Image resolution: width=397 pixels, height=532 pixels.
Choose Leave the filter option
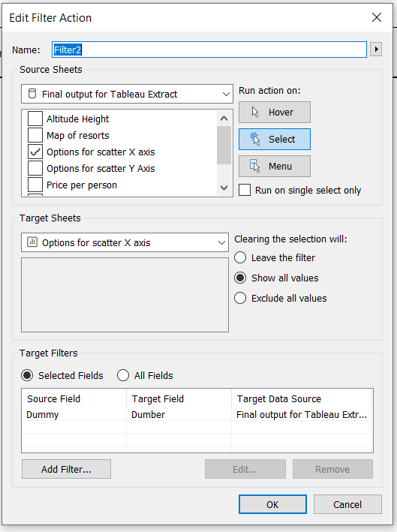[240, 257]
